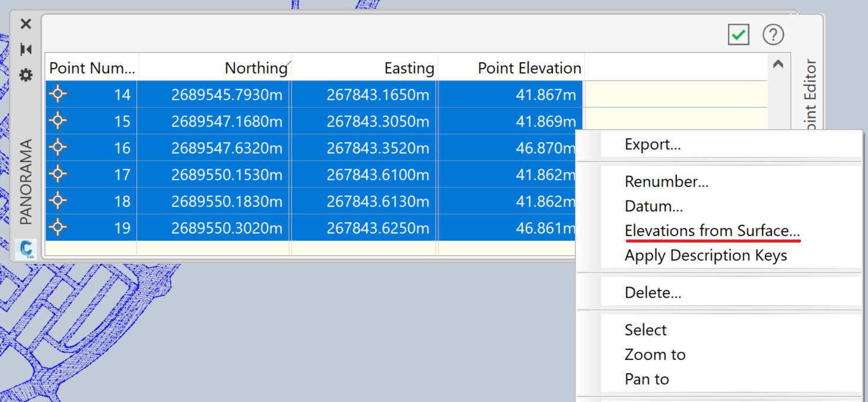The height and width of the screenshot is (402, 868).
Task: Click point icon of row 17
Action: (x=58, y=174)
